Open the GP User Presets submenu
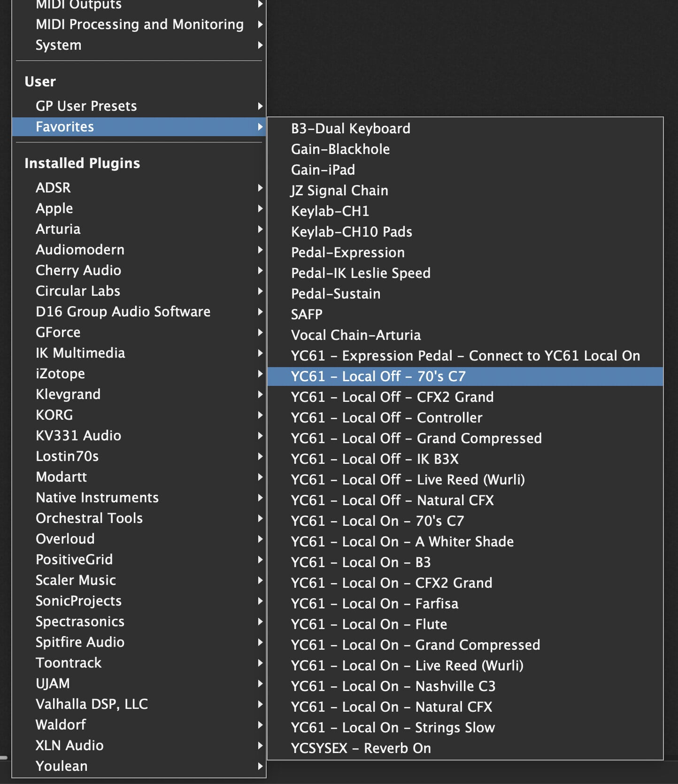 [86, 106]
